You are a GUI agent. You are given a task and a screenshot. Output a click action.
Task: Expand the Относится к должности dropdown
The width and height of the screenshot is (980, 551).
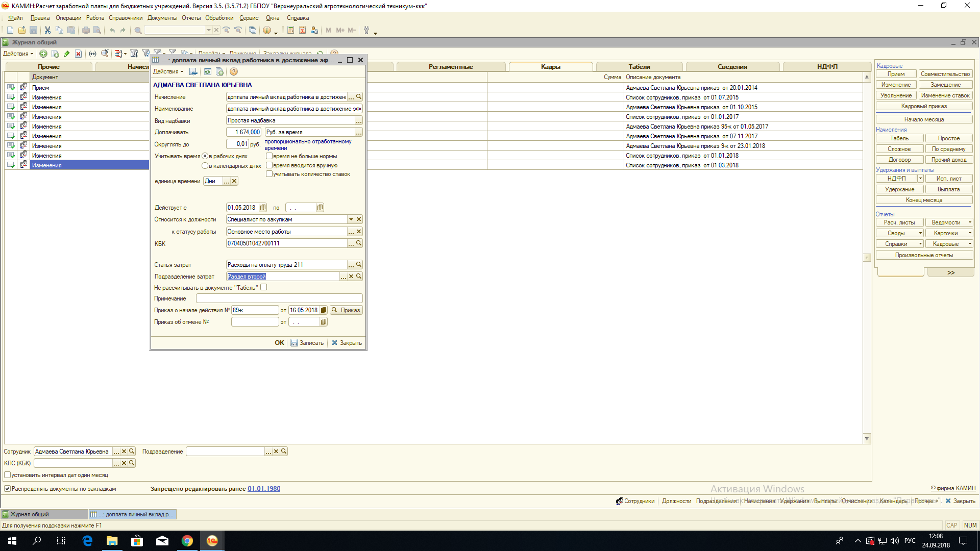351,219
